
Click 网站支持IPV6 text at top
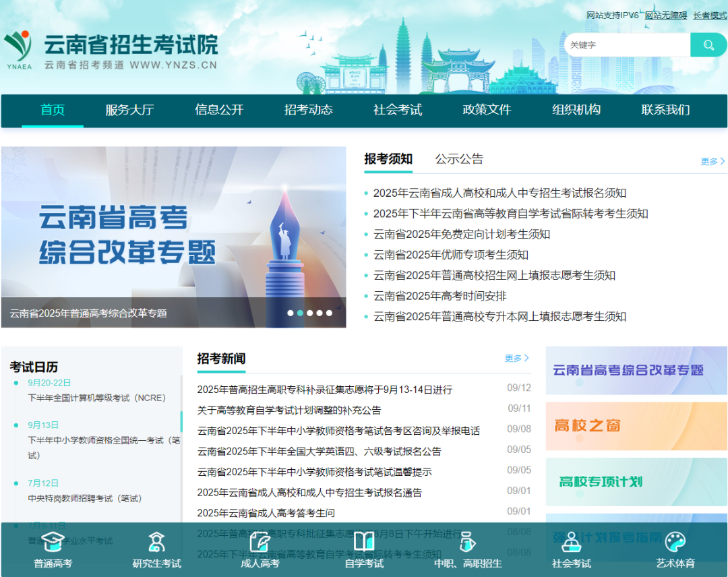[613, 16]
